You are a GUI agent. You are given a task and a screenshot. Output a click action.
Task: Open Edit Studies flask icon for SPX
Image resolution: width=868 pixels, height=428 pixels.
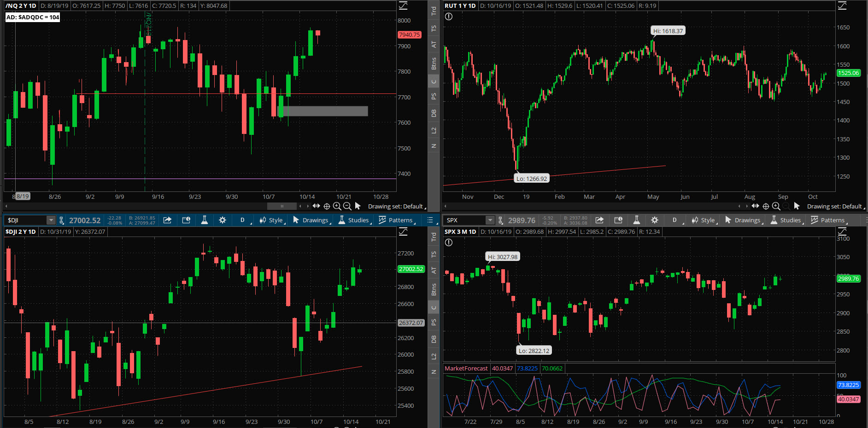[637, 220]
